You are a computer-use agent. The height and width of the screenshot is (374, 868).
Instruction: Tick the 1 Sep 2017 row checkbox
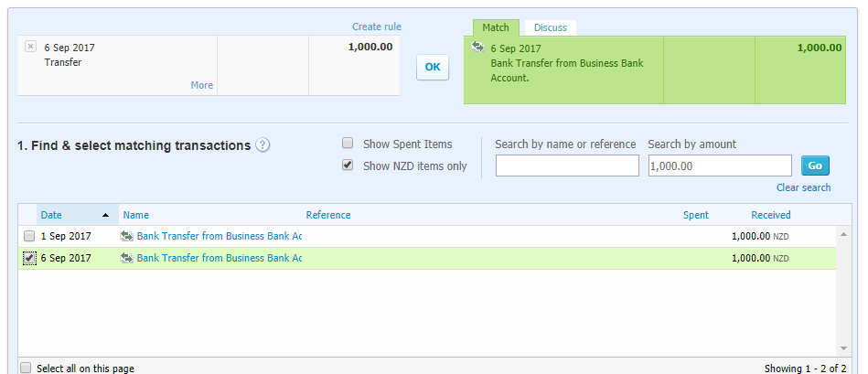click(x=29, y=236)
